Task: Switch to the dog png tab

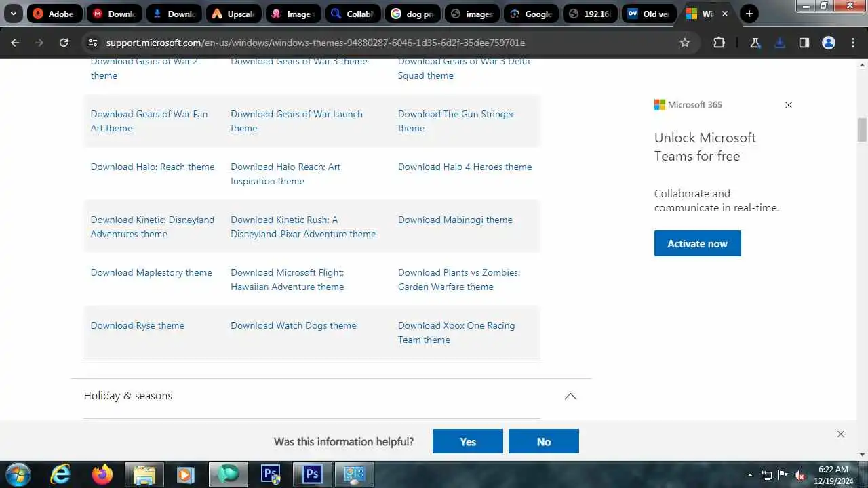Action: (412, 14)
